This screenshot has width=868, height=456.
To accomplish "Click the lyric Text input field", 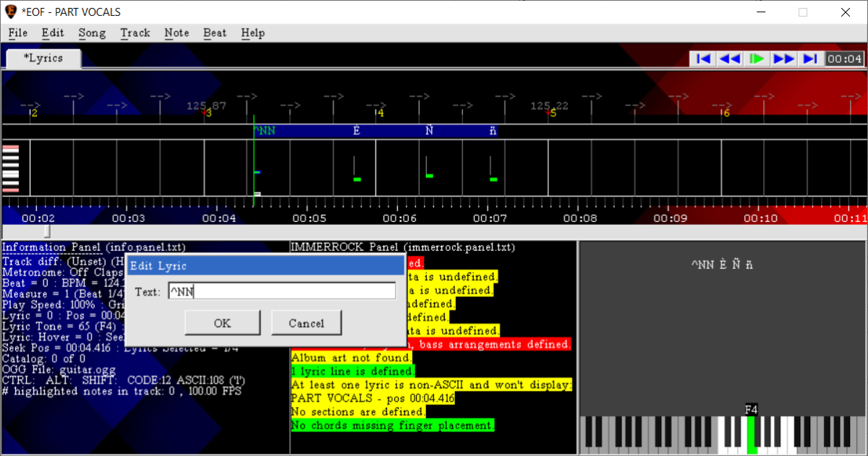I will [281, 291].
